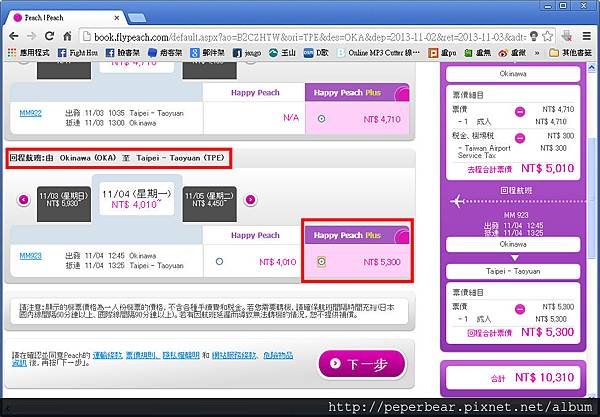The image size is (600, 417).
Task: Collapse return fare 票價 minus icon
Action: [x=520, y=309]
